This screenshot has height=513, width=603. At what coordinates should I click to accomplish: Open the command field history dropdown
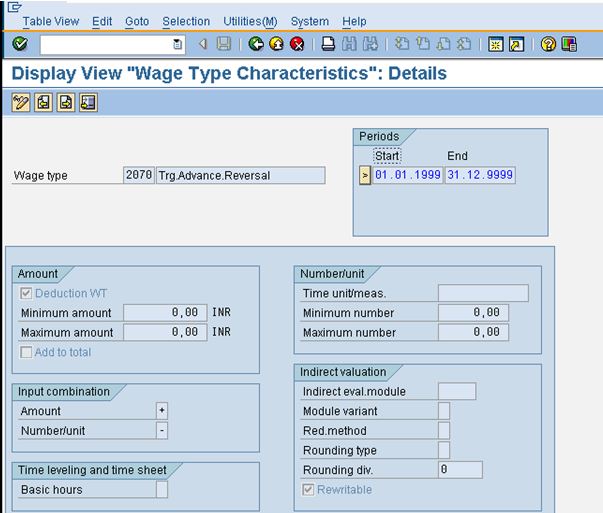pos(177,44)
